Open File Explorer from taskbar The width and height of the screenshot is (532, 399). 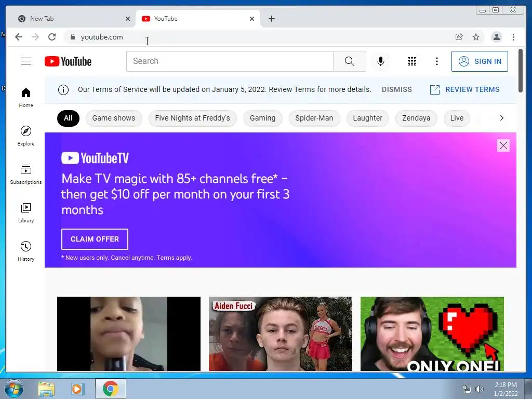[46, 389]
